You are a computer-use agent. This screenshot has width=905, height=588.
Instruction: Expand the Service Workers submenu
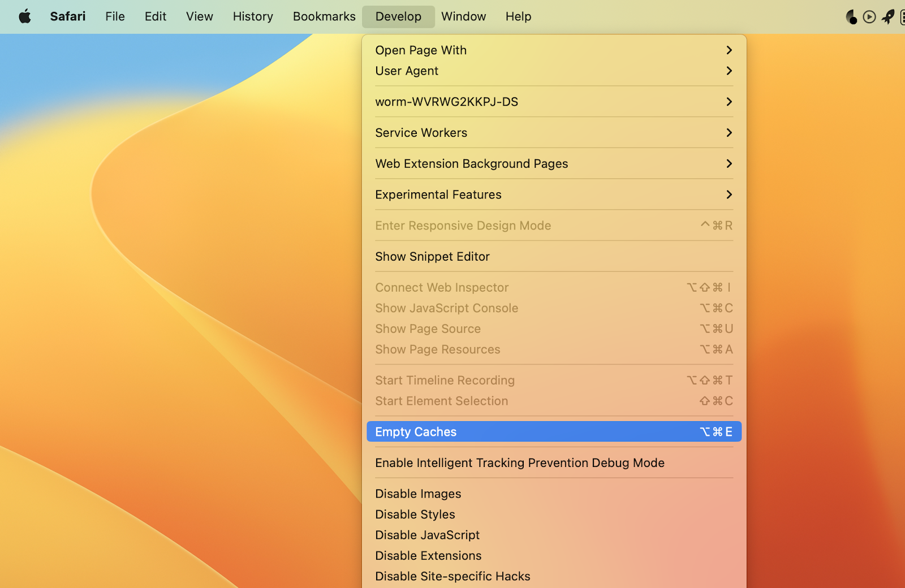554,133
